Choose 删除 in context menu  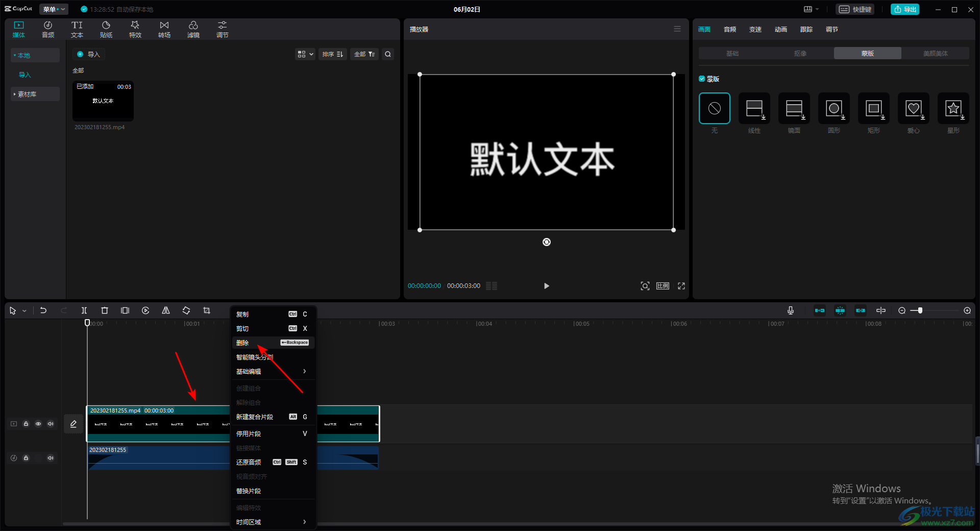point(273,343)
